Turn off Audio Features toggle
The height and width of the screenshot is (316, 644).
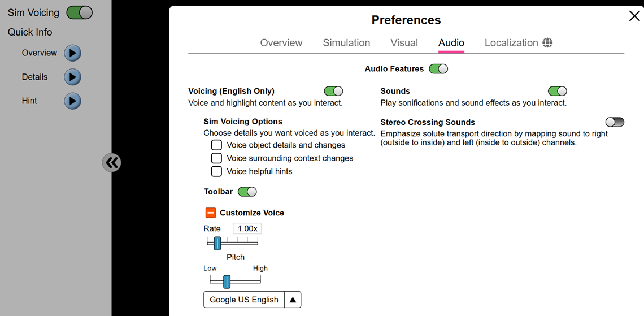click(x=438, y=69)
